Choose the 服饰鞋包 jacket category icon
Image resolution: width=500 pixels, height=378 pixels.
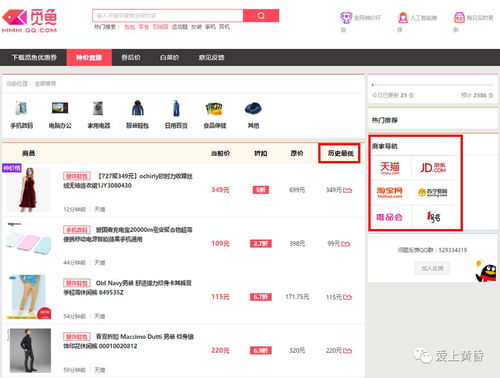coord(137,108)
